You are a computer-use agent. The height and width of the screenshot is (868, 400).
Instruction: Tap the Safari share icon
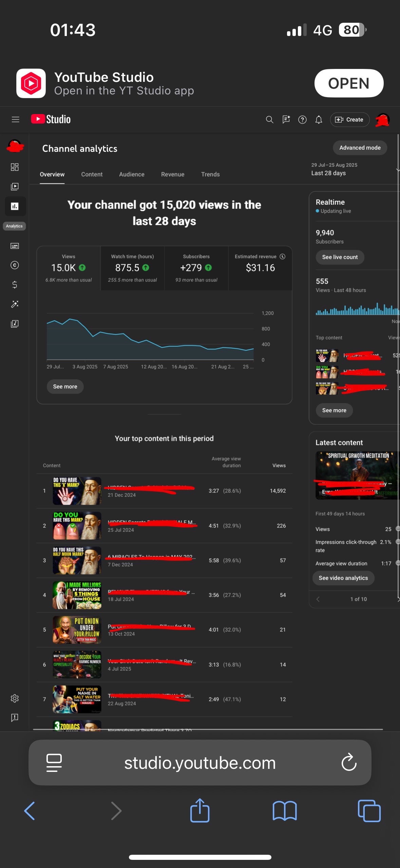200,810
